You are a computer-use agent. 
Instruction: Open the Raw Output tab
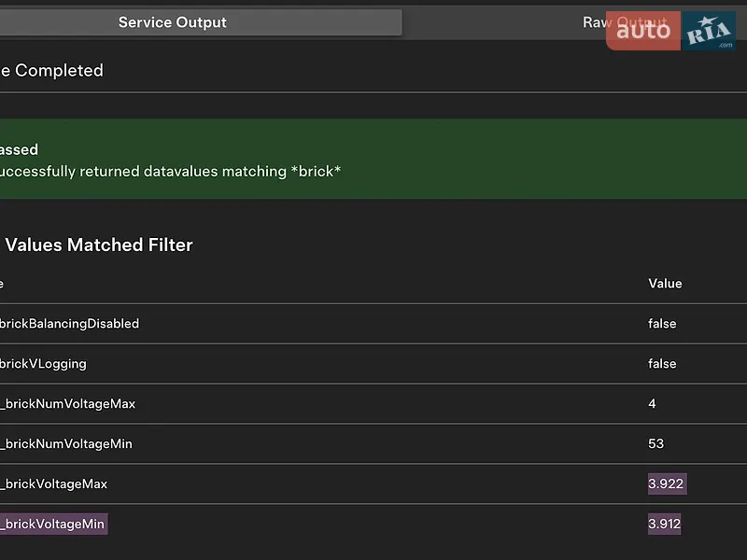click(x=625, y=22)
